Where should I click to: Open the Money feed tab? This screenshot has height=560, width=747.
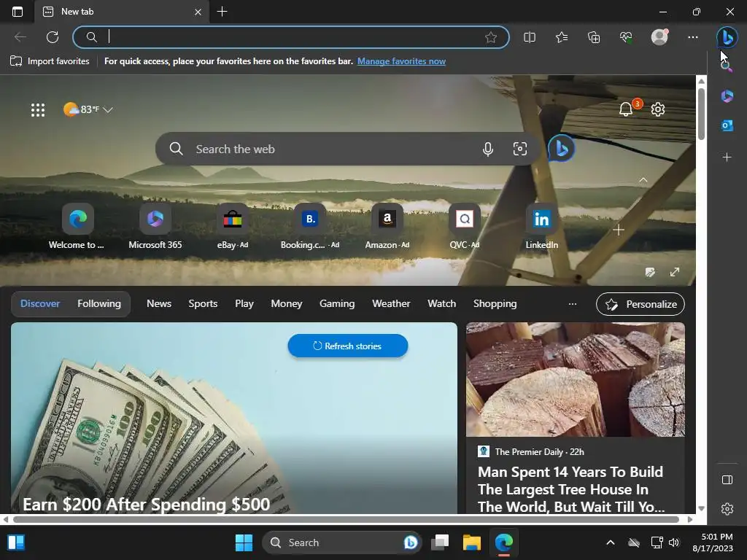pyautogui.click(x=286, y=304)
